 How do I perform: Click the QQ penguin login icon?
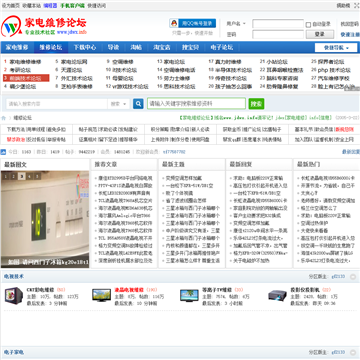pos(174,23)
